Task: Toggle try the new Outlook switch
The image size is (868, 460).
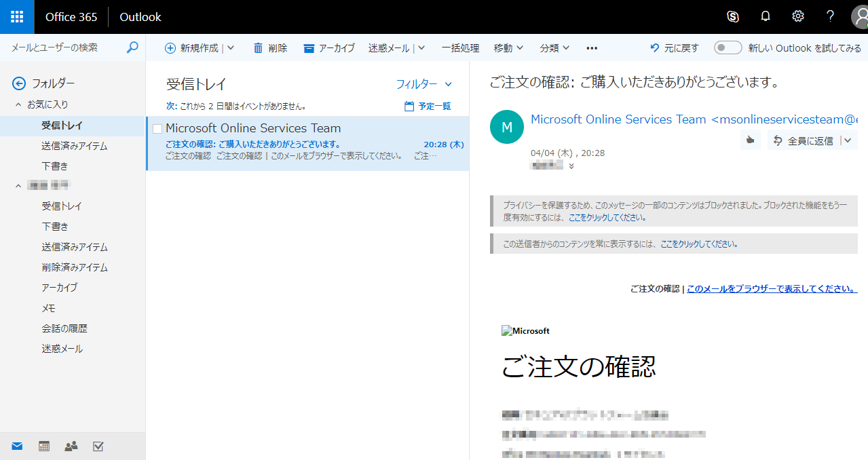Action: pyautogui.click(x=728, y=47)
